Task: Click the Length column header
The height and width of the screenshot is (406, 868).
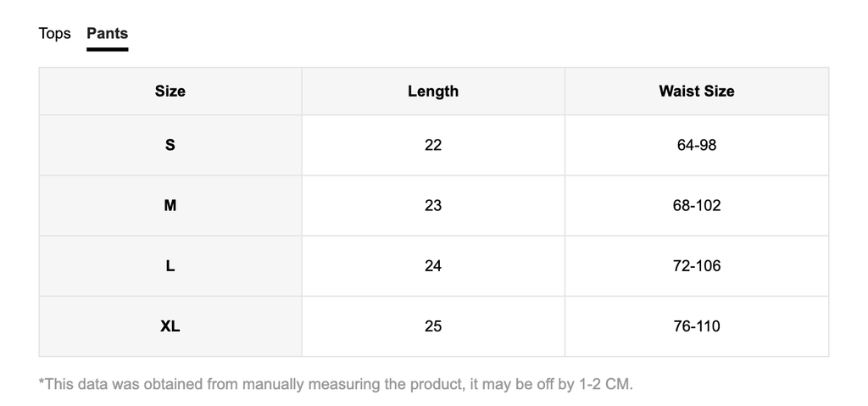Action: point(433,92)
